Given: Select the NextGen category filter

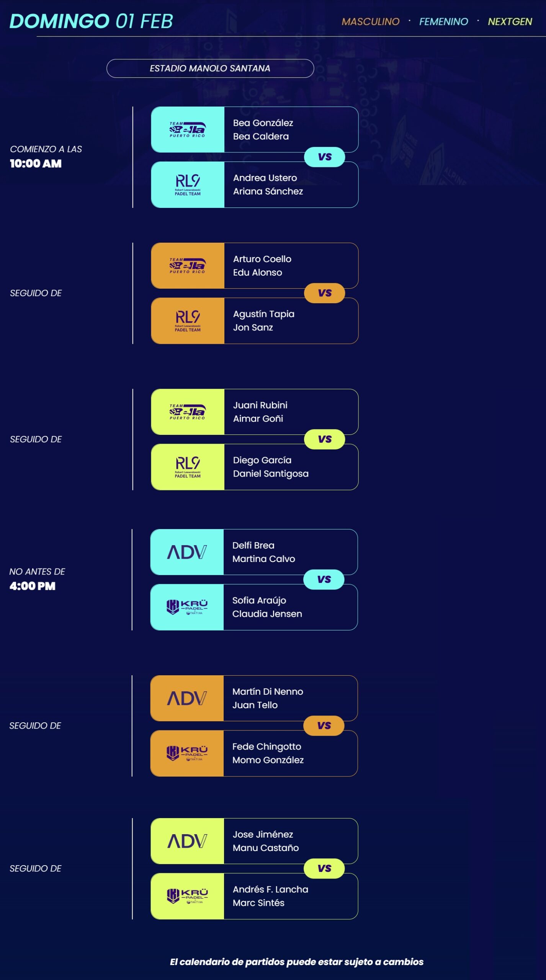Looking at the screenshot, I should (510, 21).
